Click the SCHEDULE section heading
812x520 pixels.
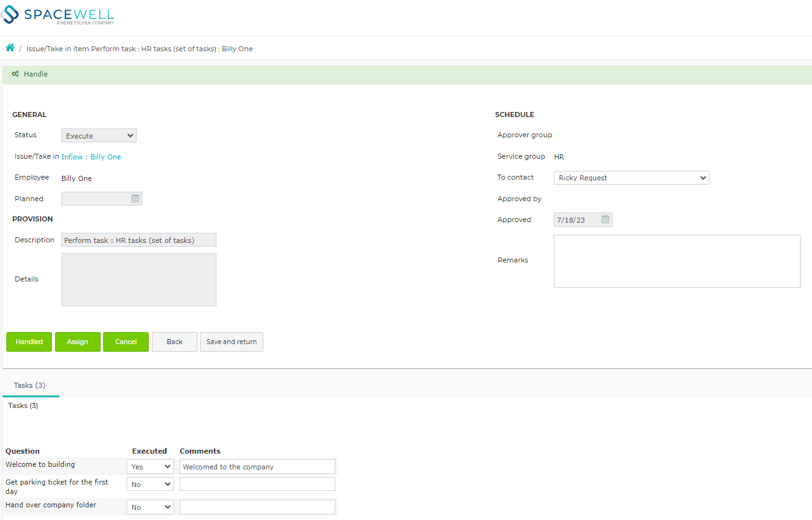(515, 115)
